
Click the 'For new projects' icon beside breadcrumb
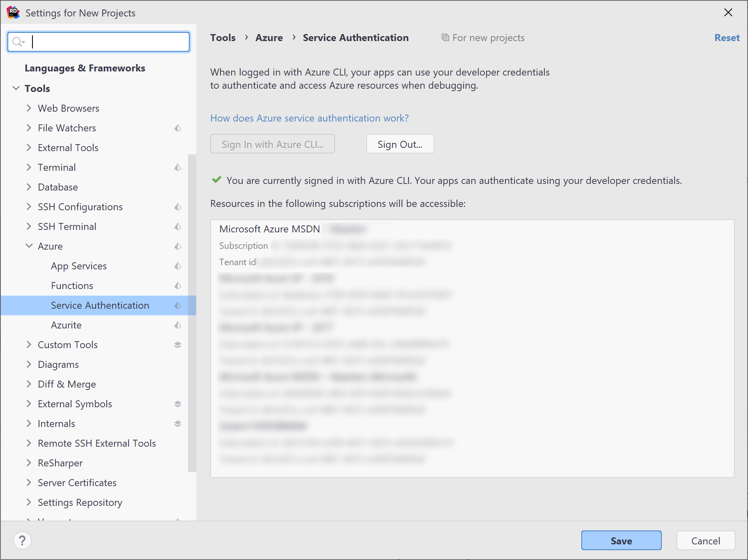pyautogui.click(x=446, y=37)
